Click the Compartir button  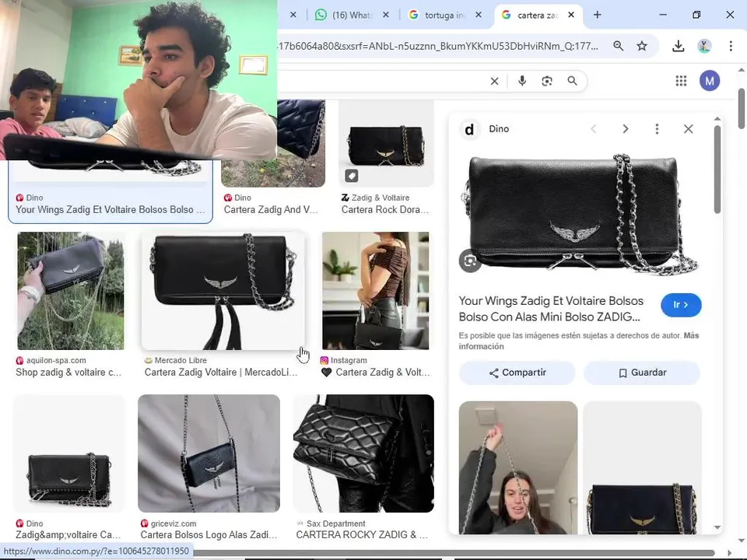coord(517,373)
